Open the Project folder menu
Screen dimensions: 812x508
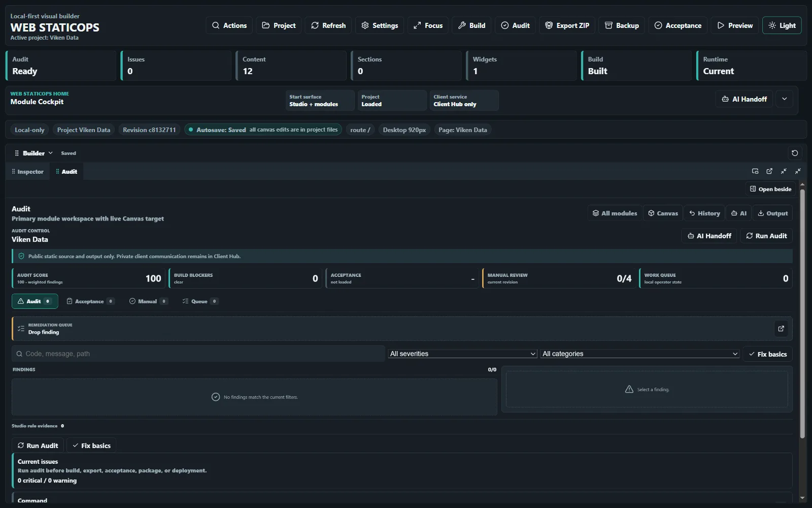[x=279, y=25]
